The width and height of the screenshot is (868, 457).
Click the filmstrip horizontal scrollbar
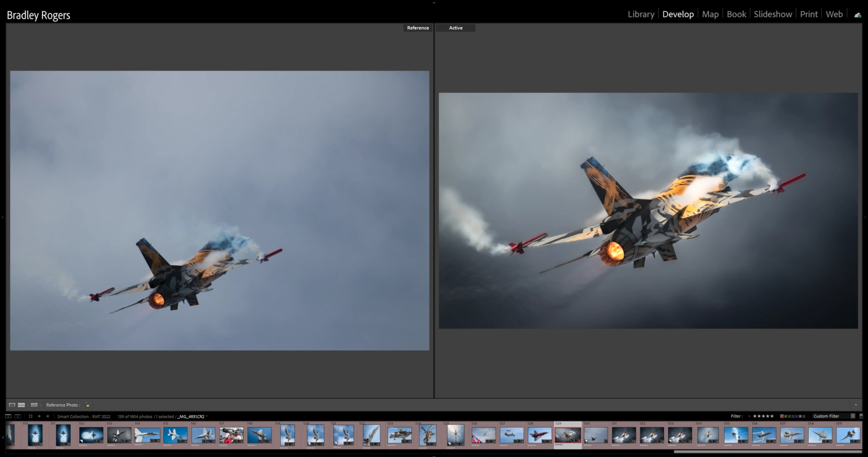(768, 451)
